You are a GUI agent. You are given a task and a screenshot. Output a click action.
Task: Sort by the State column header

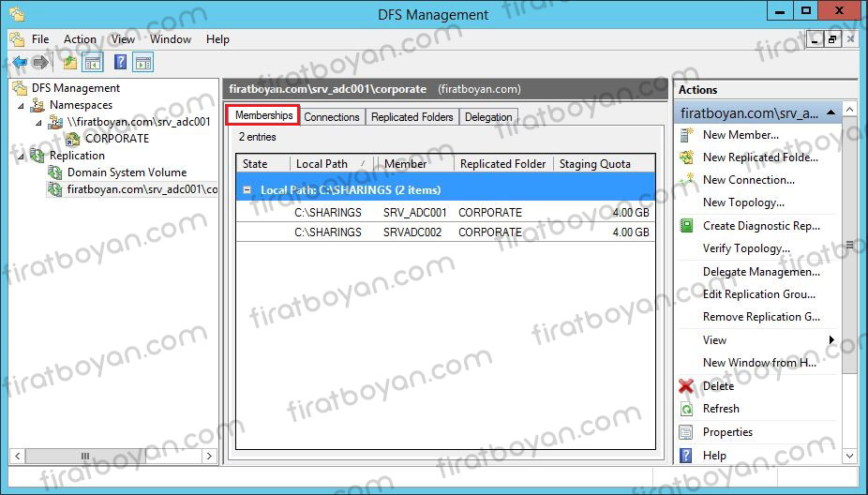[x=263, y=164]
